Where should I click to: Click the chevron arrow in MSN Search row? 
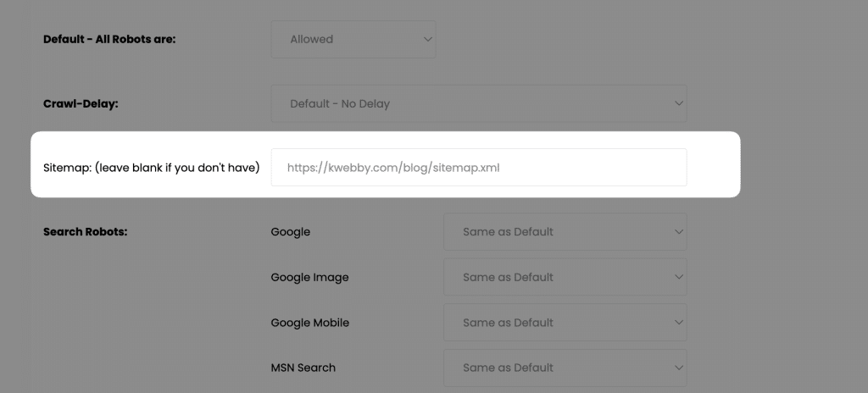click(x=678, y=368)
